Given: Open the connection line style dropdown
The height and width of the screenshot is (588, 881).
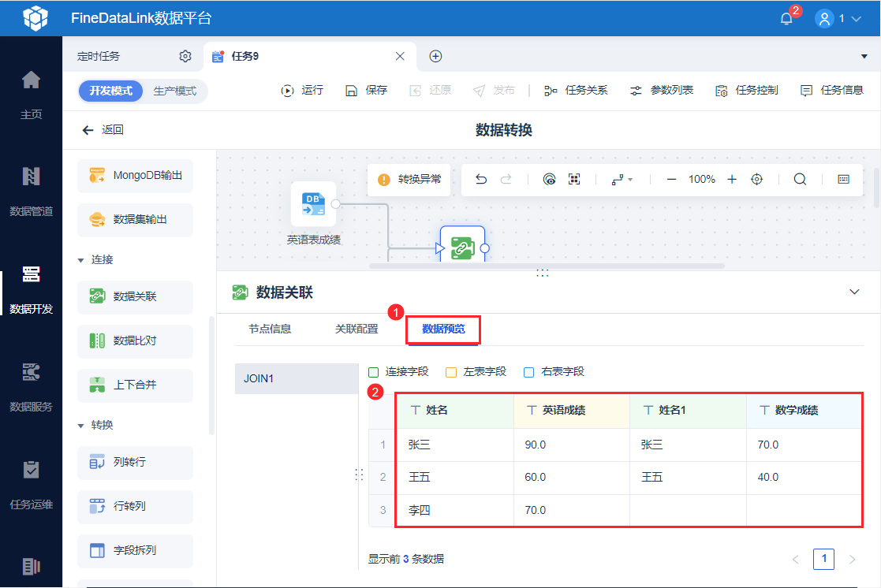Looking at the screenshot, I should pos(622,179).
